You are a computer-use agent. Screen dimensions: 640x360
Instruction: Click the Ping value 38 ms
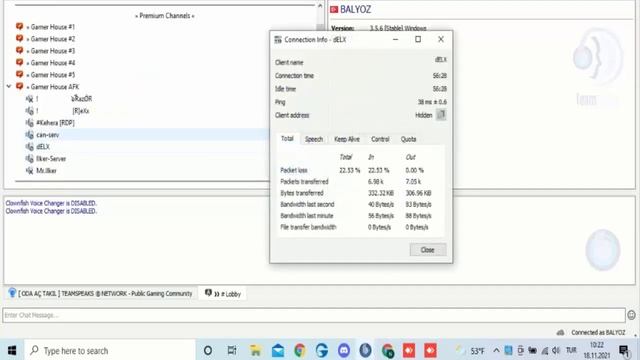[x=432, y=102]
